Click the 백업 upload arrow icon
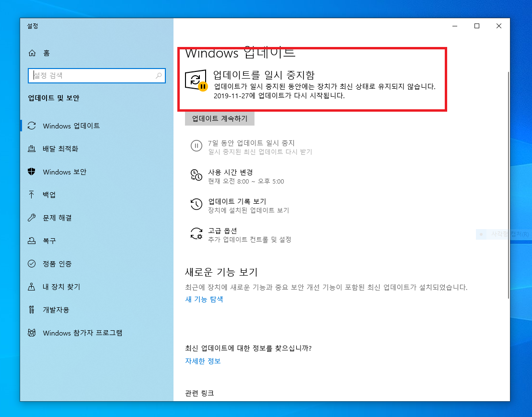This screenshot has height=417, width=532. 32,195
